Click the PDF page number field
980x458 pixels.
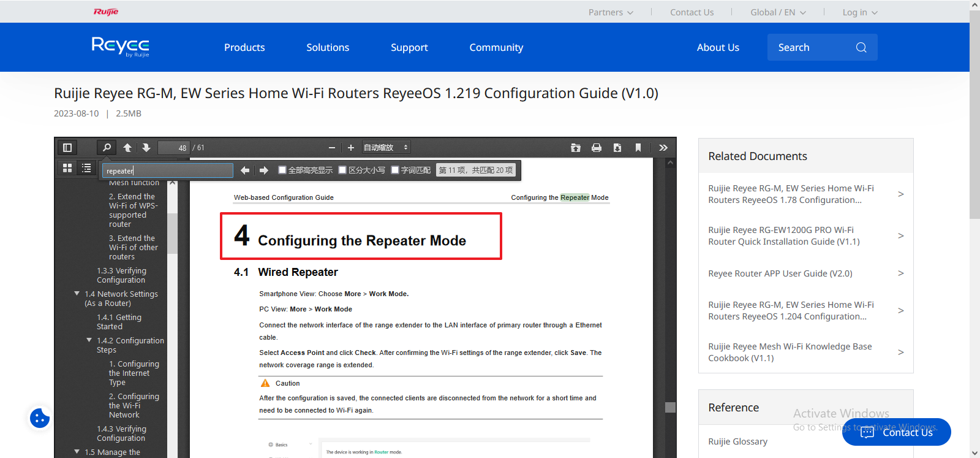tap(174, 148)
